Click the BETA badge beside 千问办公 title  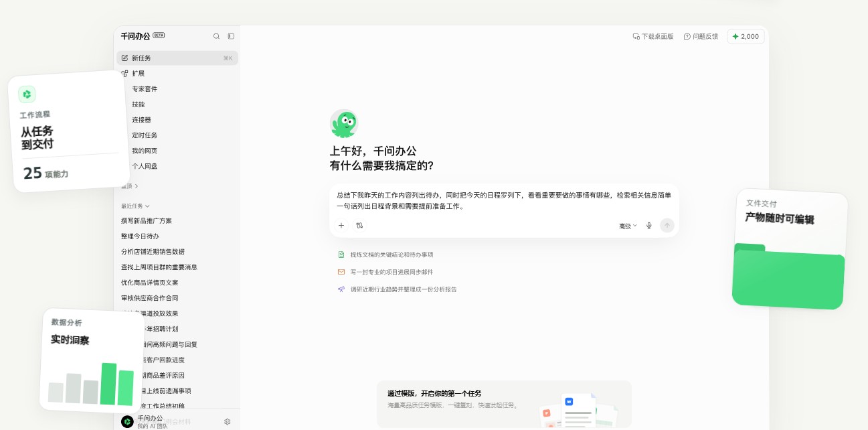coord(159,35)
